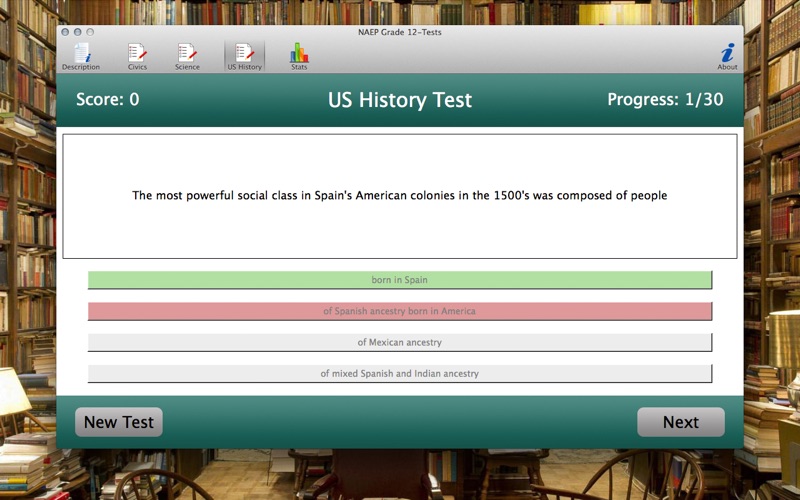
Task: Choose answer 'born in Spain'
Action: click(399, 280)
